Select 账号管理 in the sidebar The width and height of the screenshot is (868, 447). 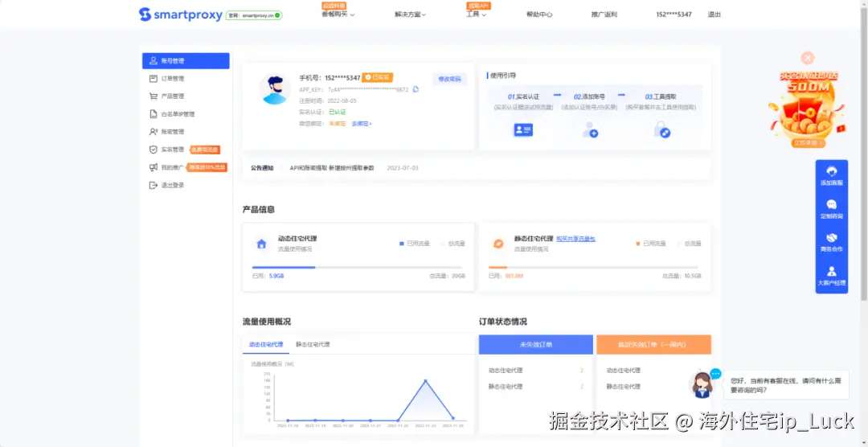(186, 61)
